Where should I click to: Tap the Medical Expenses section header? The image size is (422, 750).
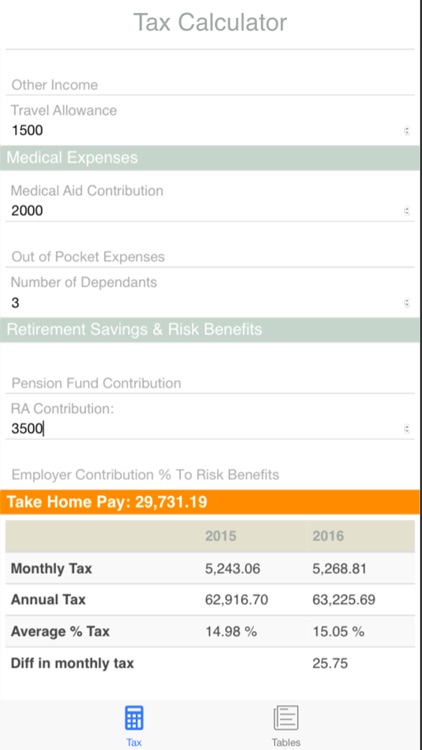(x=210, y=158)
